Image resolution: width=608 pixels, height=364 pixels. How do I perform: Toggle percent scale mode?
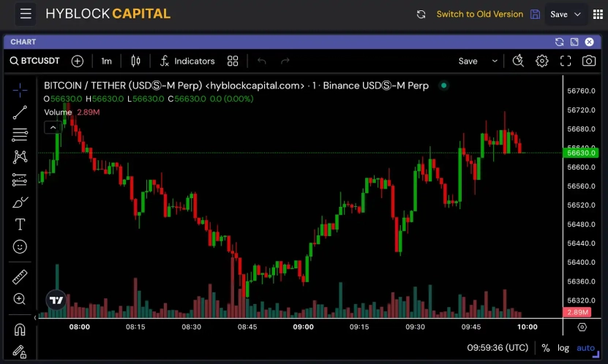click(x=546, y=348)
